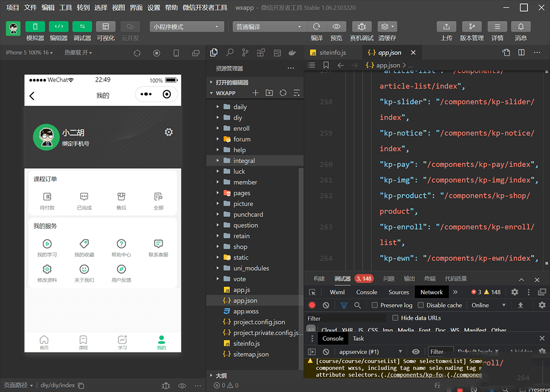
Task: Click the explorer files icon
Action: pos(213,53)
